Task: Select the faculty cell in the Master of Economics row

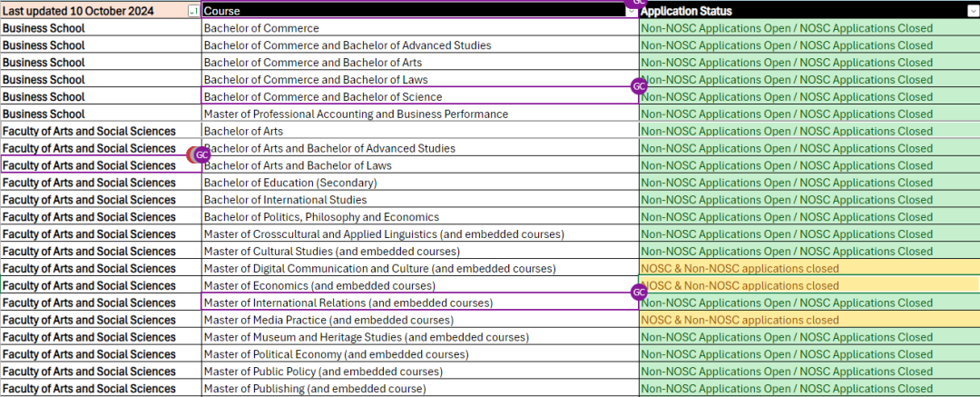Action: 101,285
